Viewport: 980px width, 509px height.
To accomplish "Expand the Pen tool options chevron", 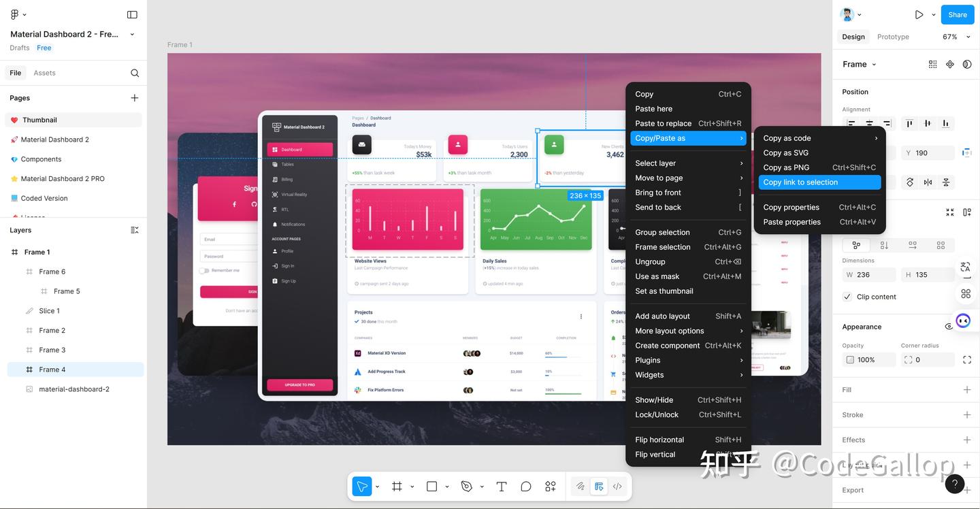I will [x=481, y=487].
